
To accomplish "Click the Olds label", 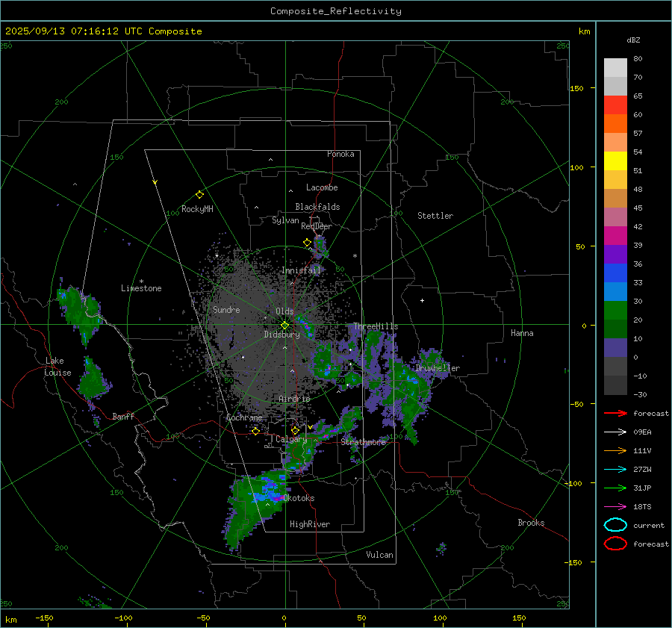I will point(284,311).
